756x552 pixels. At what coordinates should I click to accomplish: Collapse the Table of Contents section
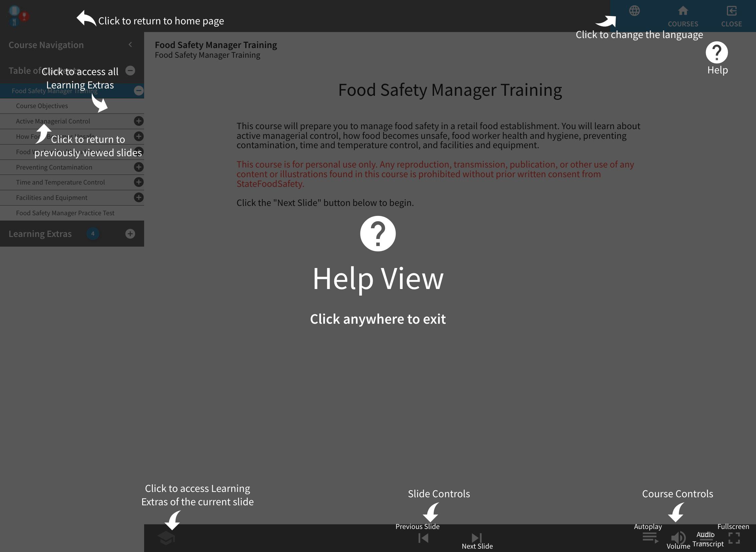coord(130,70)
